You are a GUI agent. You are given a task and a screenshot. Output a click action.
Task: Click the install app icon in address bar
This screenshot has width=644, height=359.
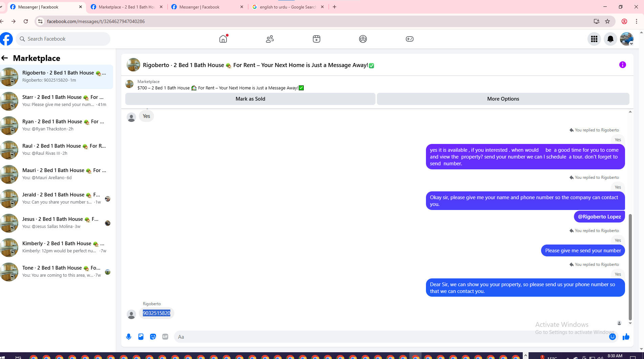tap(597, 21)
